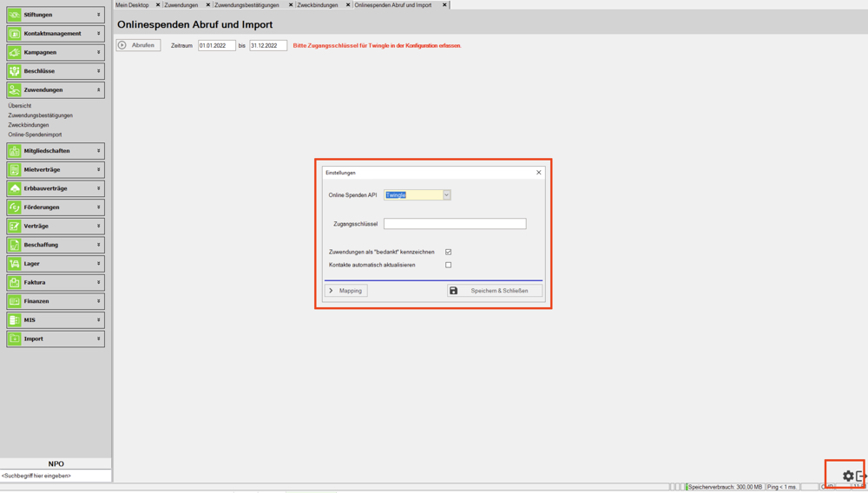Screen dimensions: 868x493
Task: Open the Online Spenden API dropdown
Action: pos(446,195)
